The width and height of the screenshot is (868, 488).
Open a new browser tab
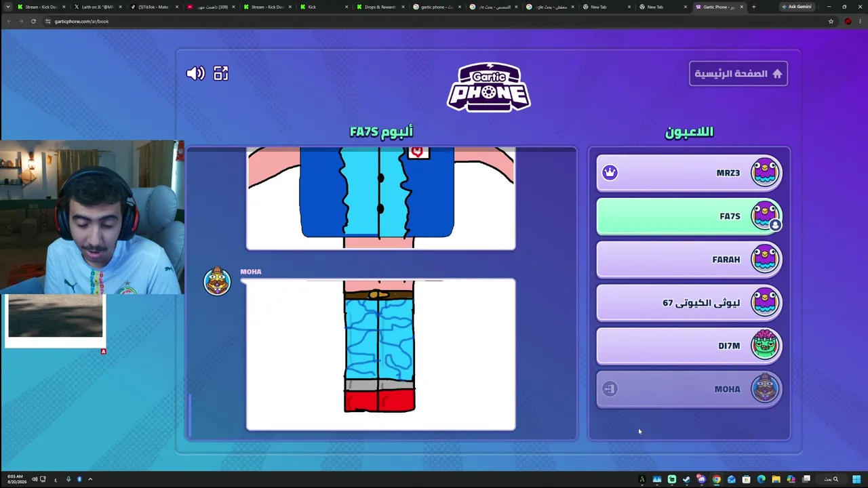coord(753,7)
